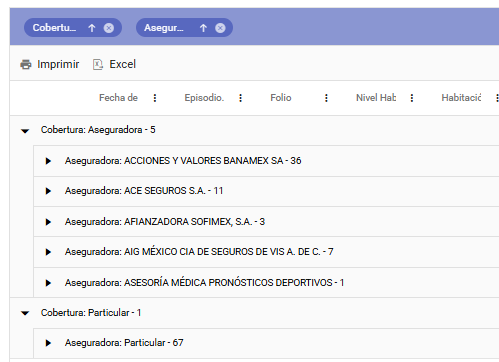
Task: Remove the Cobertura grouping chip
Action: tap(109, 28)
